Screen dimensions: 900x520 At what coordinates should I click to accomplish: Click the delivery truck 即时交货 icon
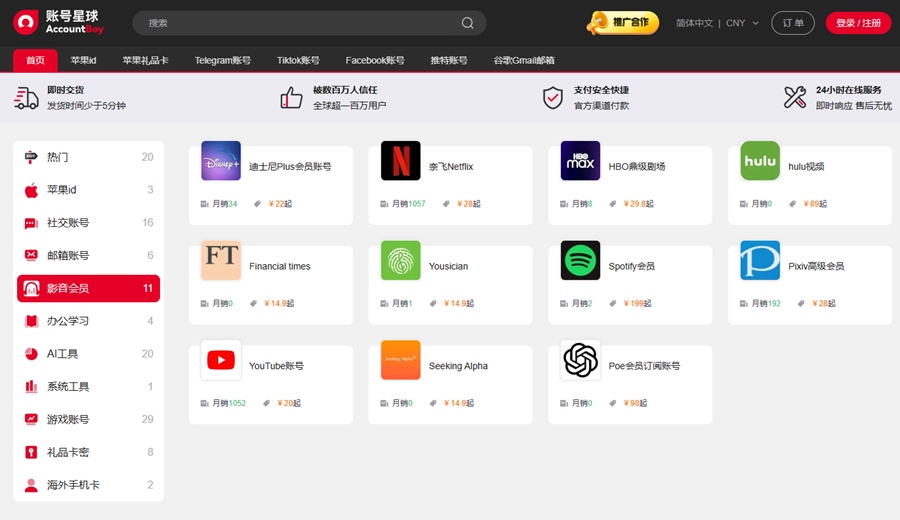point(26,98)
